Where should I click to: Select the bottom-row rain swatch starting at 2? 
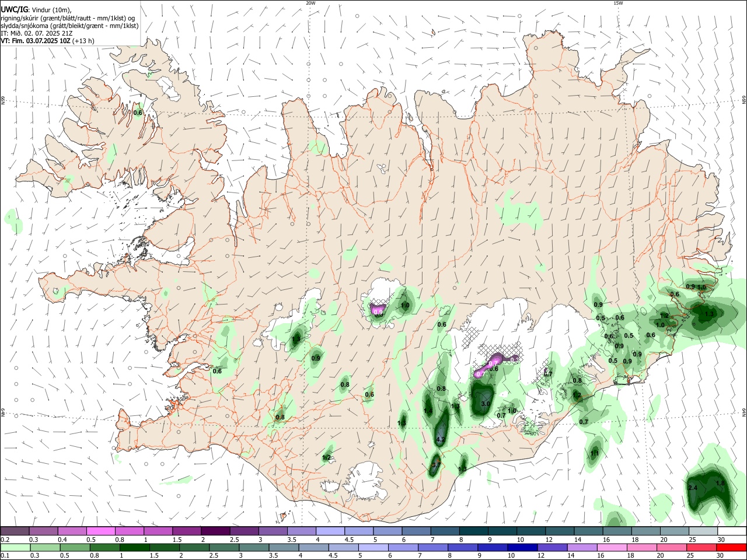pos(195,547)
